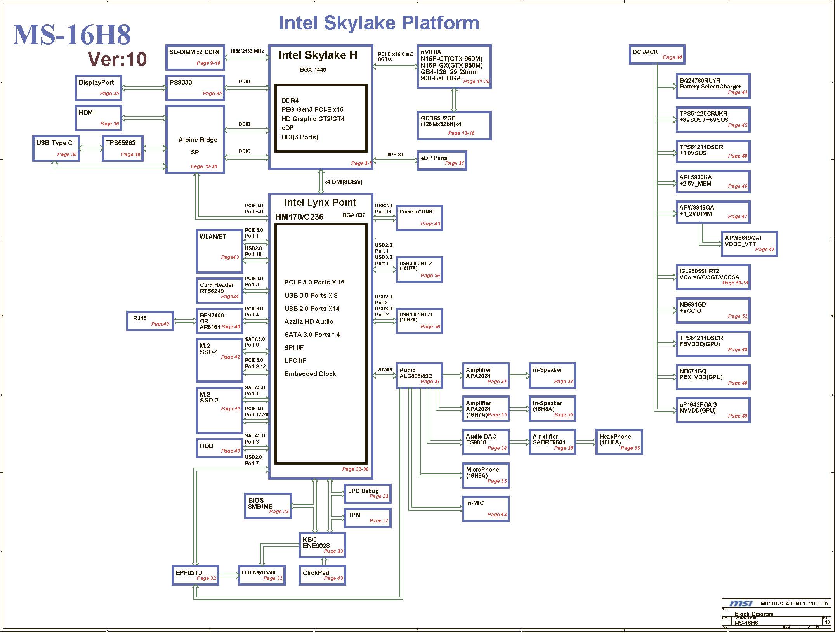Click the "Ver:10" version label
This screenshot has width=840, height=633.
(117, 59)
